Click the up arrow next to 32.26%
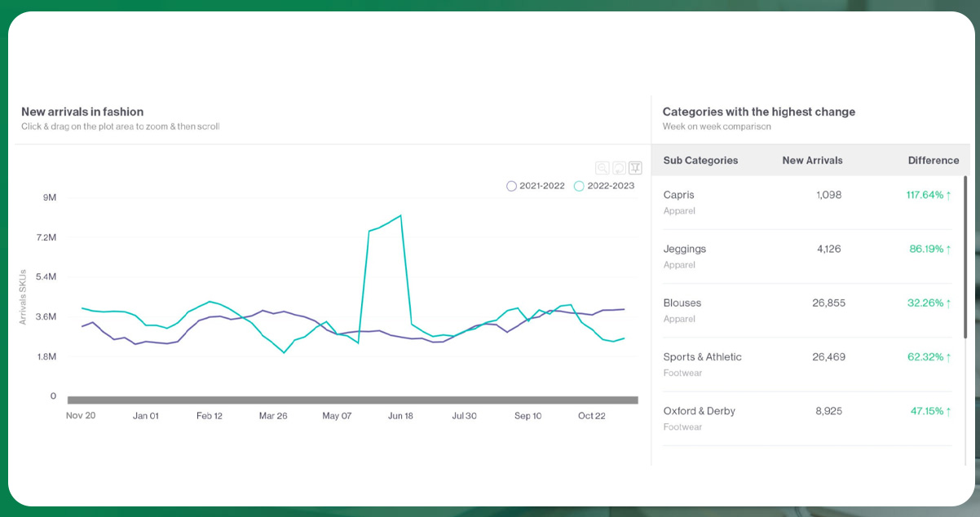 tap(949, 303)
